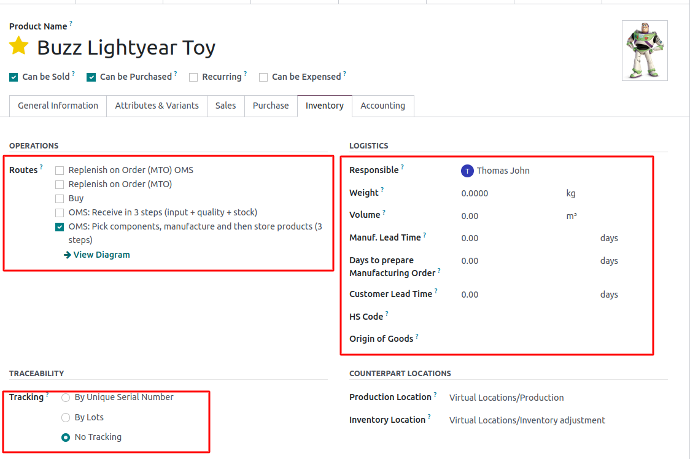Click the View Diagram link
The image size is (690, 459).
[x=101, y=255]
